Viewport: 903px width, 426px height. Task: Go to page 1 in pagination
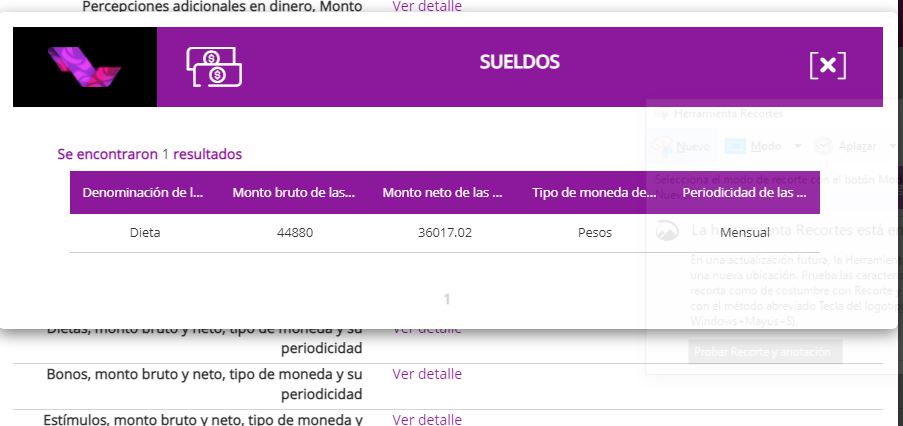pos(446,299)
